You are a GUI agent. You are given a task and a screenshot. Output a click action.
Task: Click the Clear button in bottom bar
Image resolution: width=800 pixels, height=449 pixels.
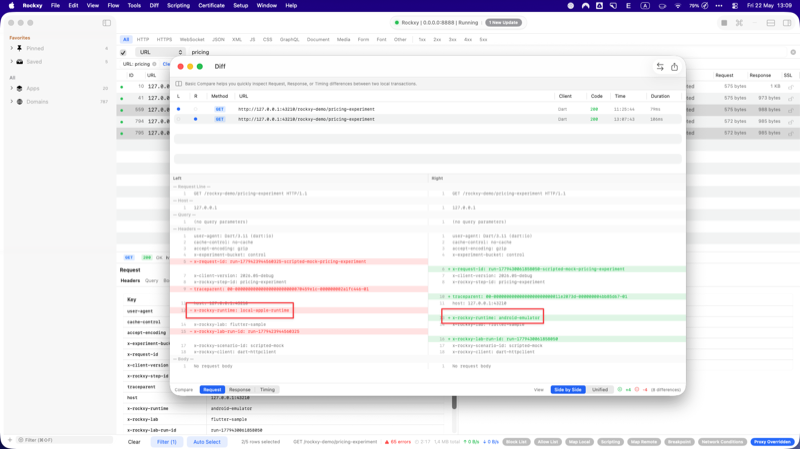point(134,442)
